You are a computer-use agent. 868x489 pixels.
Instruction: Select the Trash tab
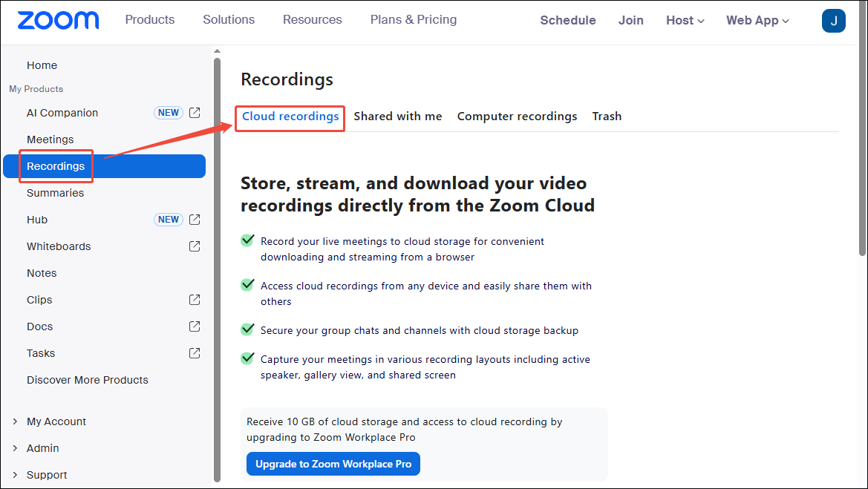pyautogui.click(x=607, y=116)
